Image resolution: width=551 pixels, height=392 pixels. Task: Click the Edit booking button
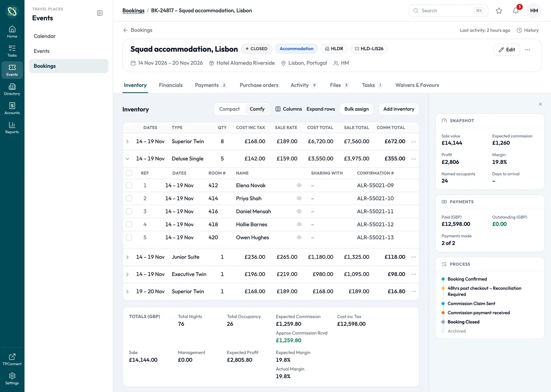point(507,50)
